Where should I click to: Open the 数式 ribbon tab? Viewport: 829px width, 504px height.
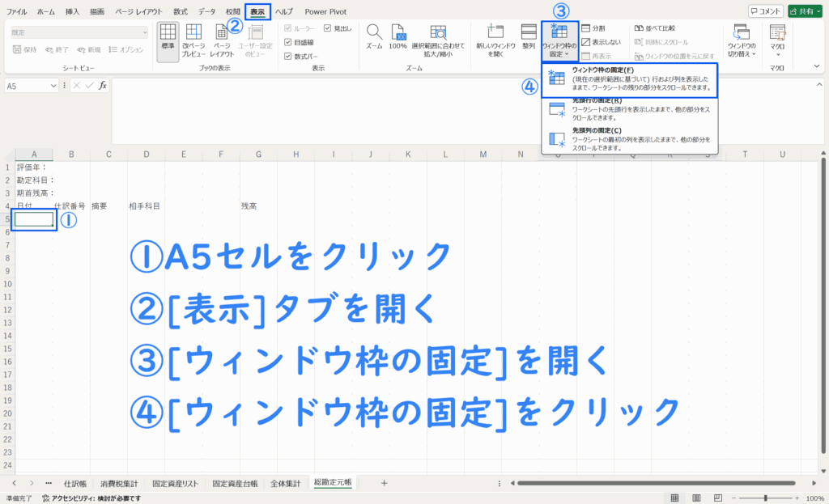(181, 11)
